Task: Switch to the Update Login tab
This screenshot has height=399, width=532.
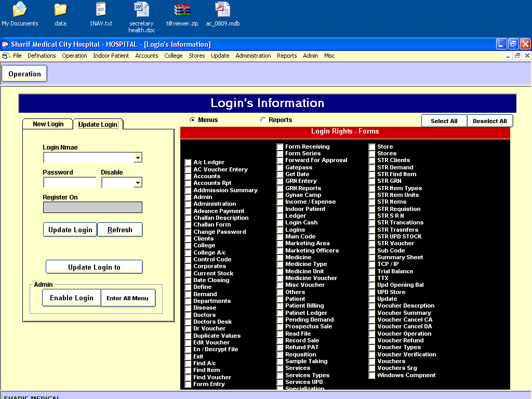Action: coord(98,124)
